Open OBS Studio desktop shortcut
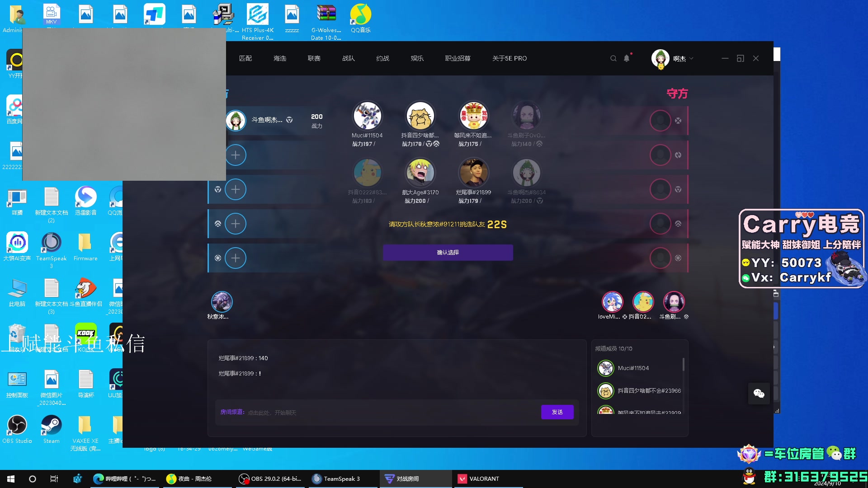The height and width of the screenshot is (488, 868). (x=17, y=429)
